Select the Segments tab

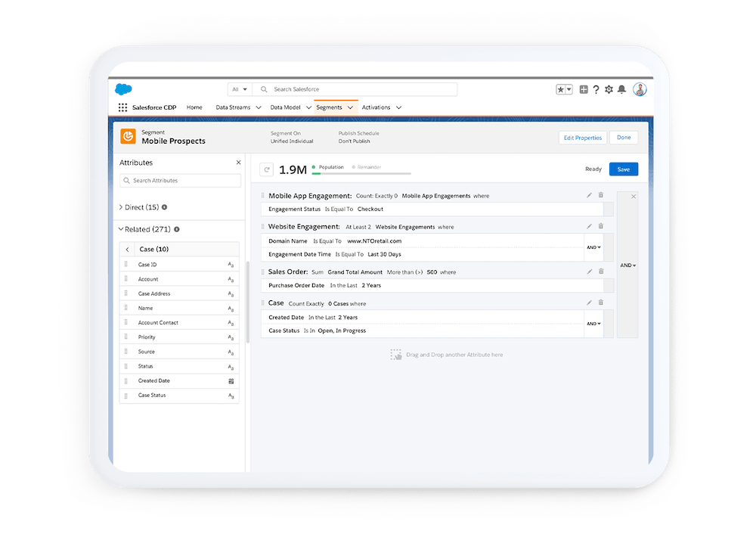330,107
